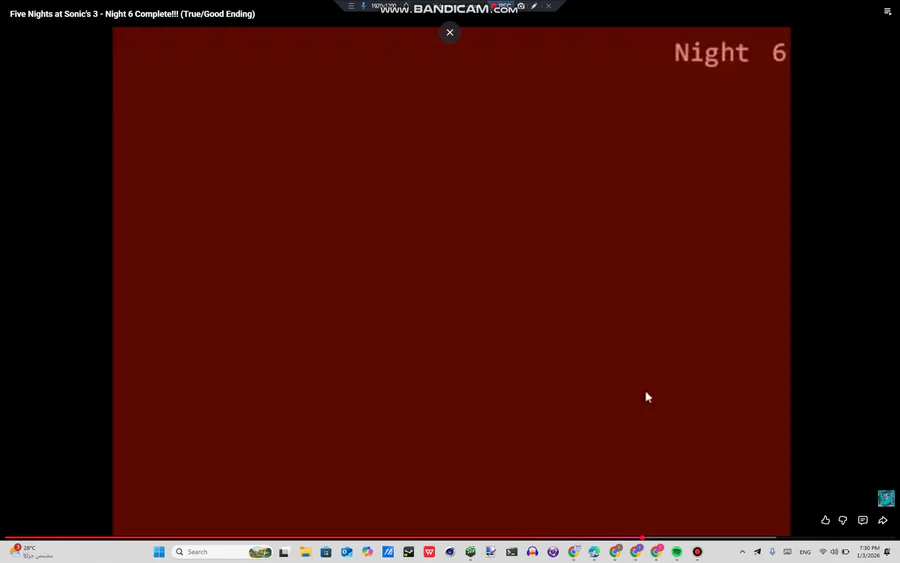This screenshot has height=563, width=900.
Task: Open the playlist queue icon at top right
Action: [887, 11]
